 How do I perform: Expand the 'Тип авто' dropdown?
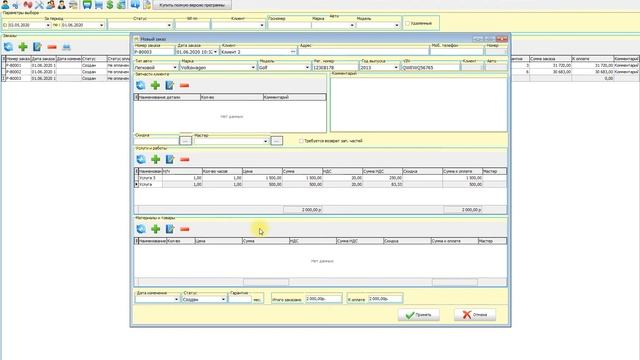pyautogui.click(x=175, y=67)
